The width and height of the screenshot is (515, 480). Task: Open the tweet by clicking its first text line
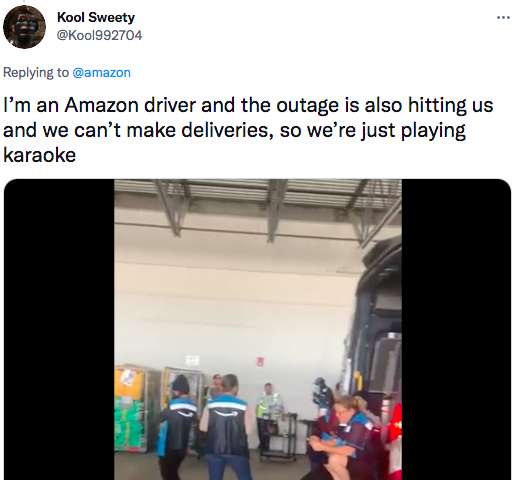[x=248, y=105]
